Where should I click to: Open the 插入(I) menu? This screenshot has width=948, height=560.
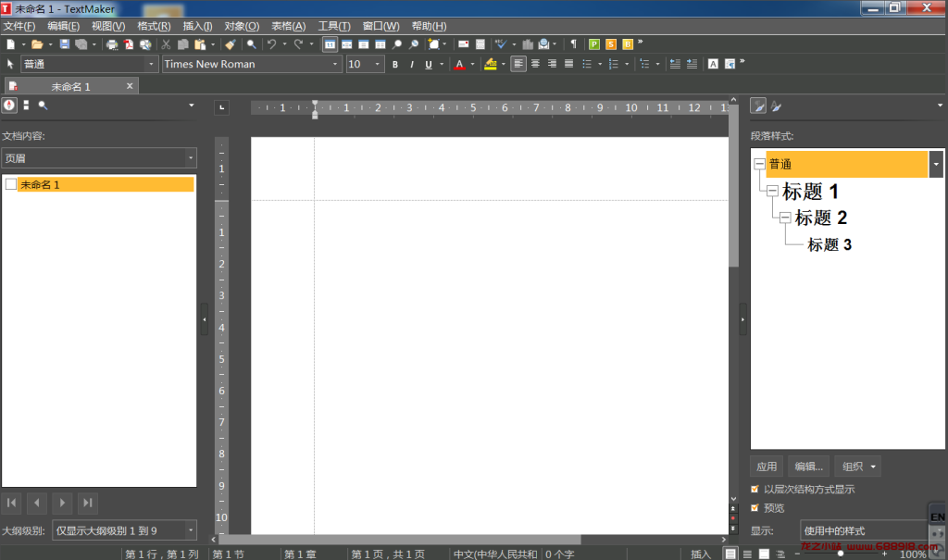(197, 26)
